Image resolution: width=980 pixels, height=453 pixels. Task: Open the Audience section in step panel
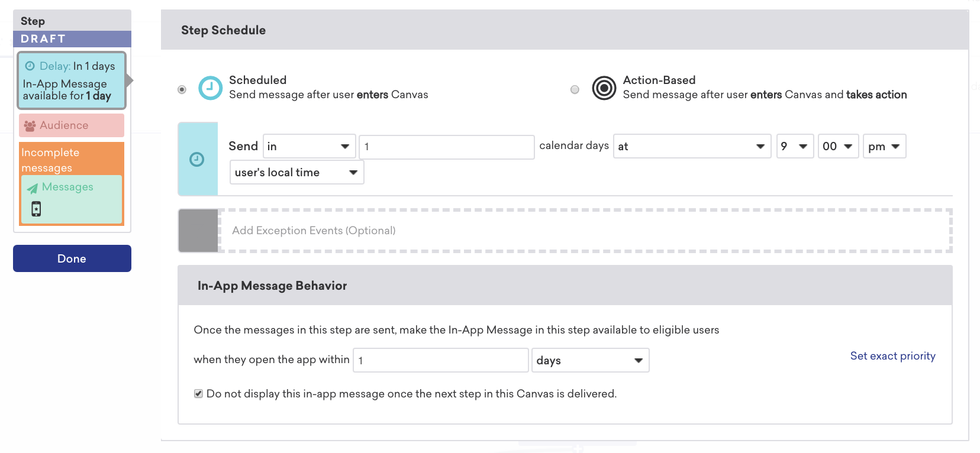tap(72, 125)
